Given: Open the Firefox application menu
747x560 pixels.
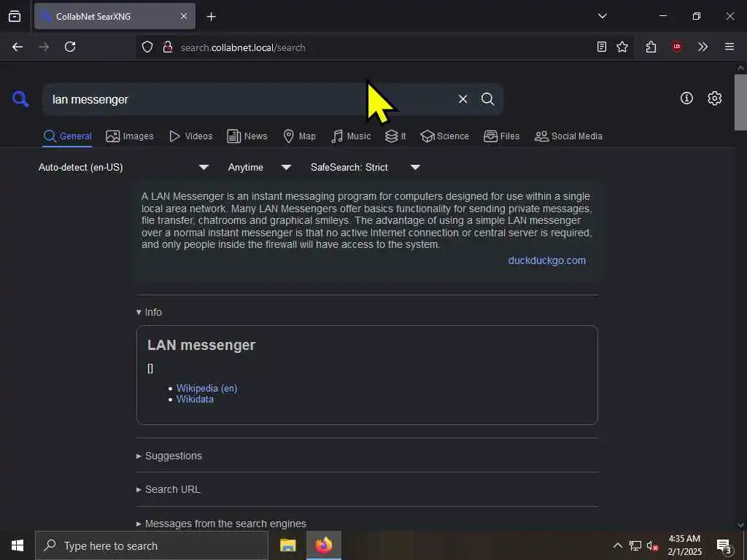Looking at the screenshot, I should click(729, 47).
